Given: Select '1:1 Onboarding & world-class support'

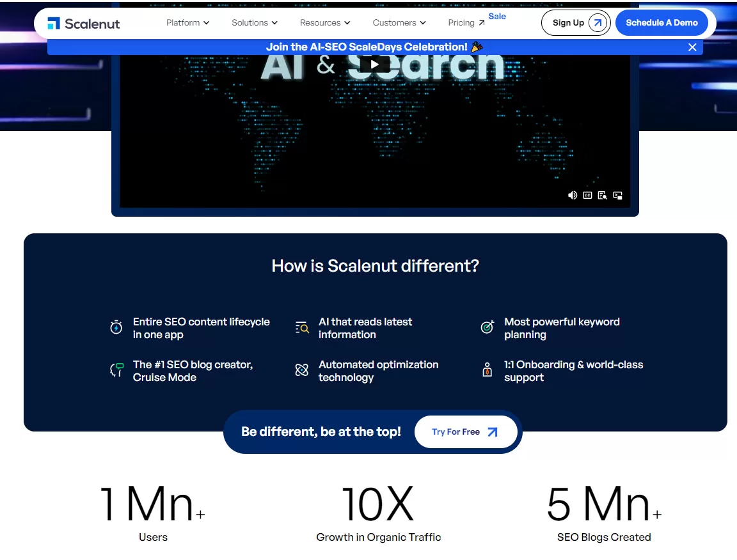Looking at the screenshot, I should pos(573,371).
